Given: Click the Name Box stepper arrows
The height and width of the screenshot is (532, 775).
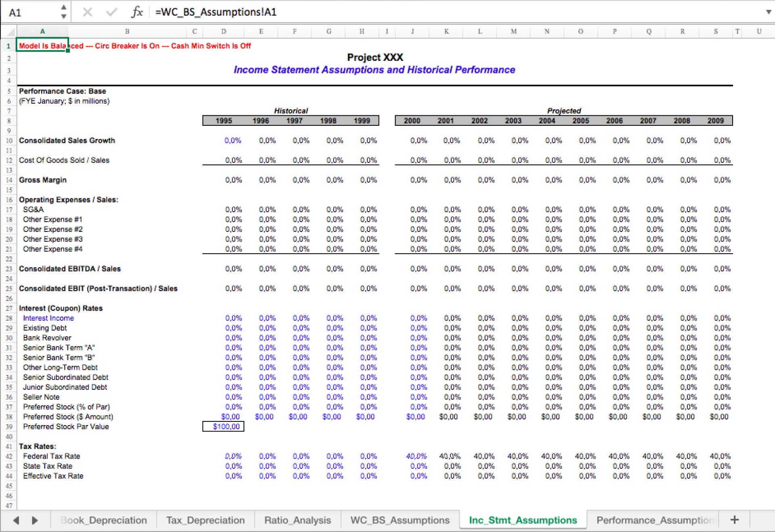Looking at the screenshot, I should (63, 12).
